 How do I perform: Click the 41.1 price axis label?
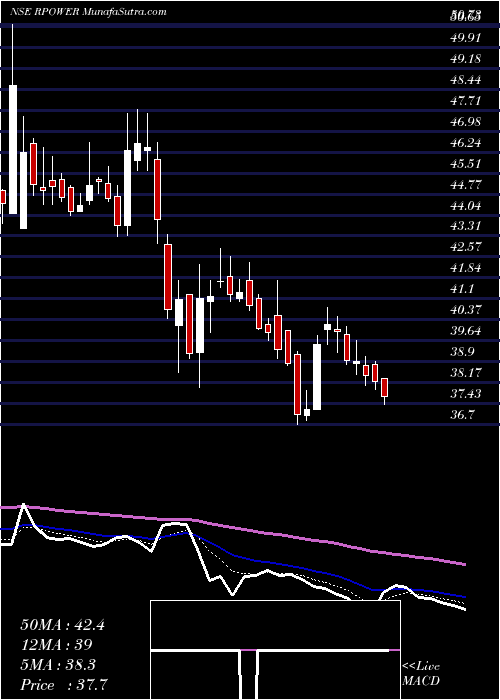coord(462,289)
